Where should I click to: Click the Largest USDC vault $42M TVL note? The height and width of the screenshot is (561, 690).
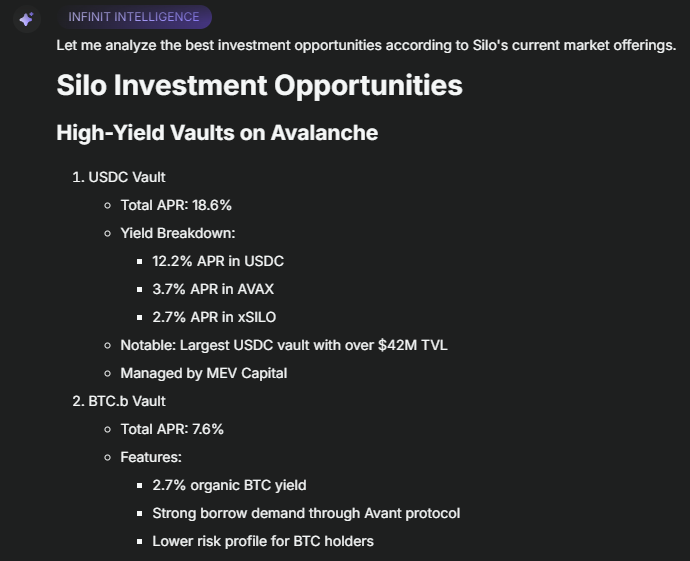284,345
